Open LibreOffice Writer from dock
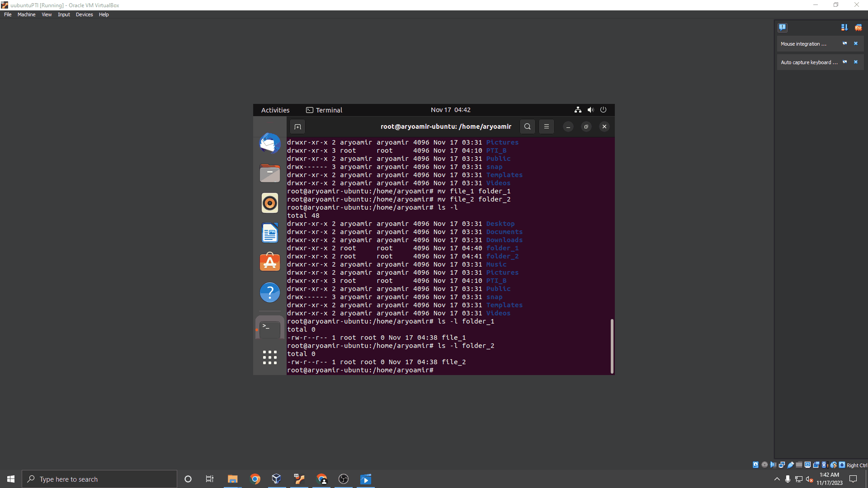 click(x=270, y=233)
